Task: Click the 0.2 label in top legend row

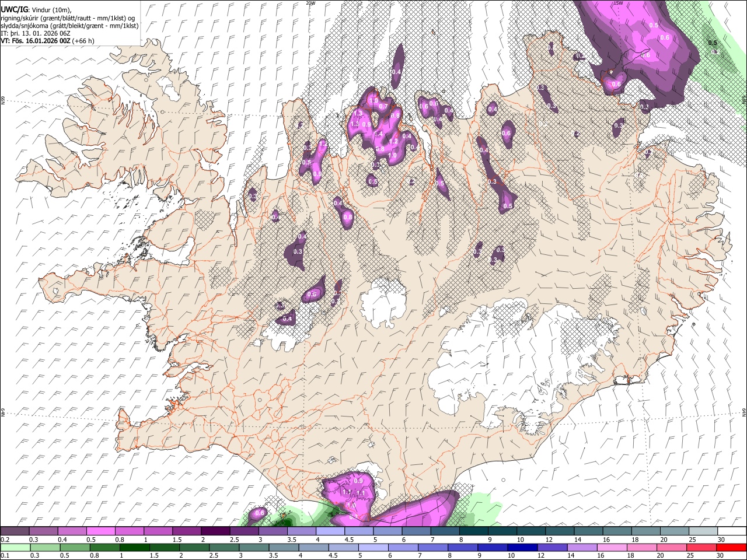Action: [5, 540]
